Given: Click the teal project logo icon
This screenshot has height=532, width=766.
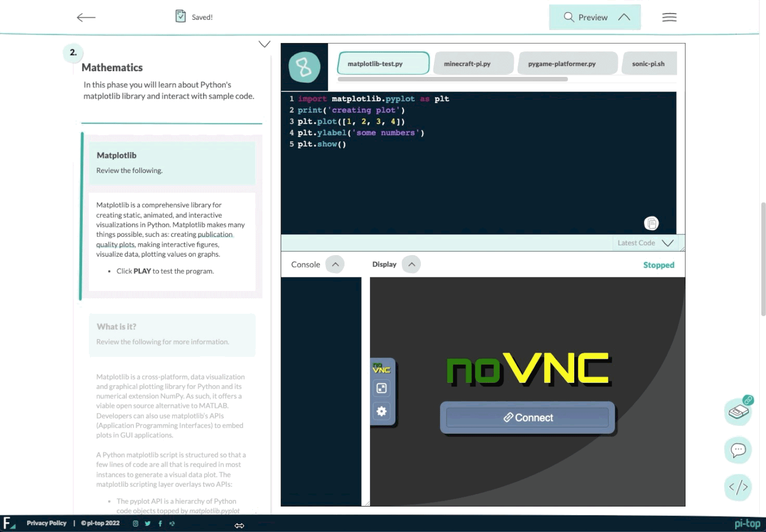Looking at the screenshot, I should coord(304,67).
